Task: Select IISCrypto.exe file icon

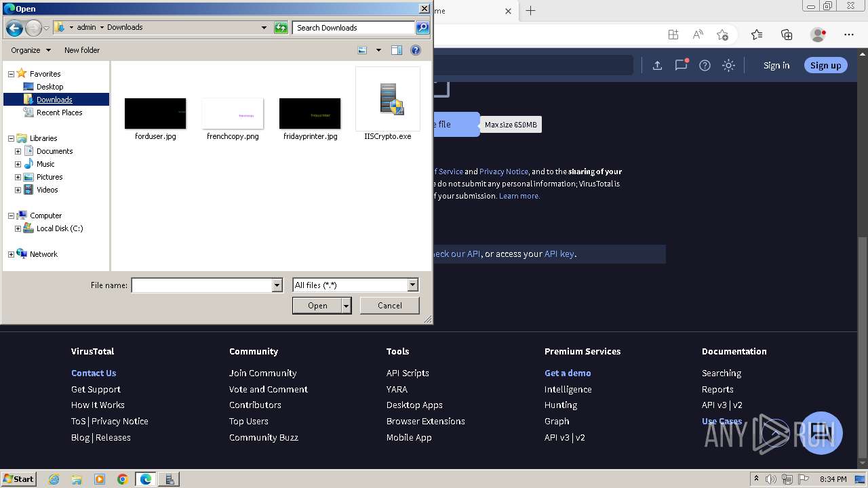Action: pos(388,99)
